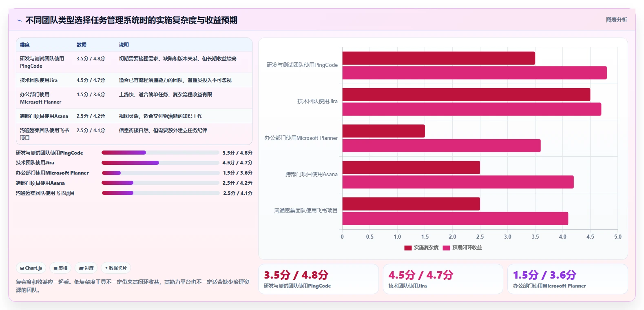Click the 说明 column header
The width and height of the screenshot is (644, 310).
click(x=124, y=45)
